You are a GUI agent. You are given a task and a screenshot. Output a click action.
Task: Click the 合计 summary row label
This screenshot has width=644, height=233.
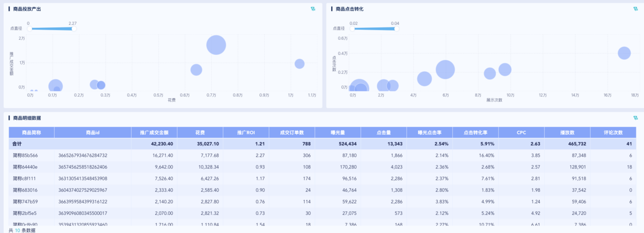[16, 144]
